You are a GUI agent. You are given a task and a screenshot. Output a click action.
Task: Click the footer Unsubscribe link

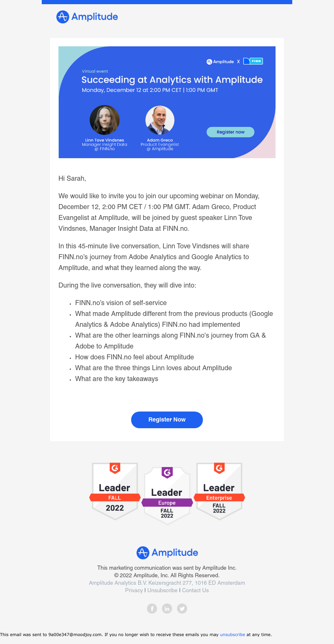162,590
